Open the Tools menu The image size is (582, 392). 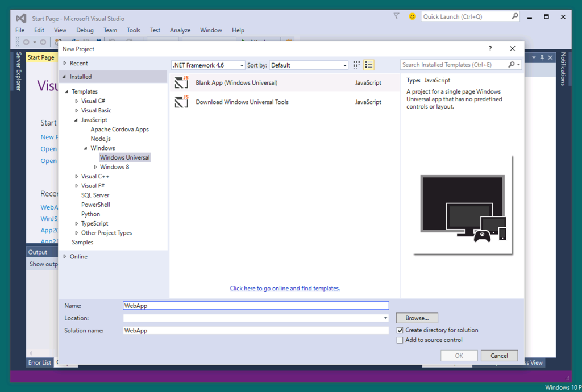134,30
